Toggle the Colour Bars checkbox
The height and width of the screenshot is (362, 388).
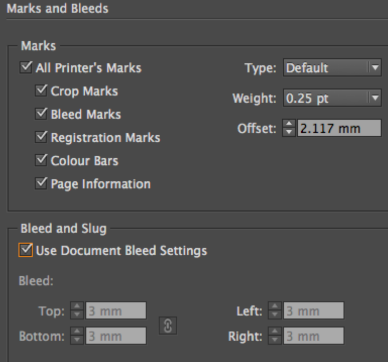(41, 160)
